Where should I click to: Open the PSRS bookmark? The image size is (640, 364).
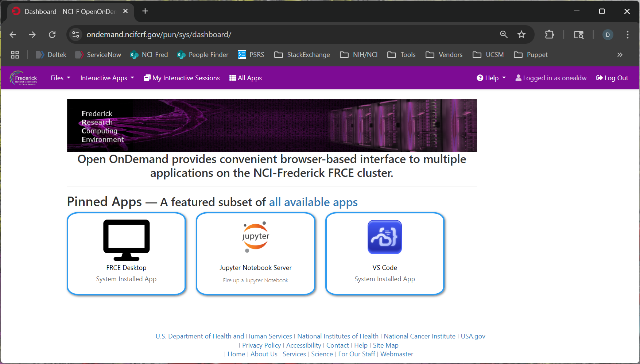tap(251, 54)
